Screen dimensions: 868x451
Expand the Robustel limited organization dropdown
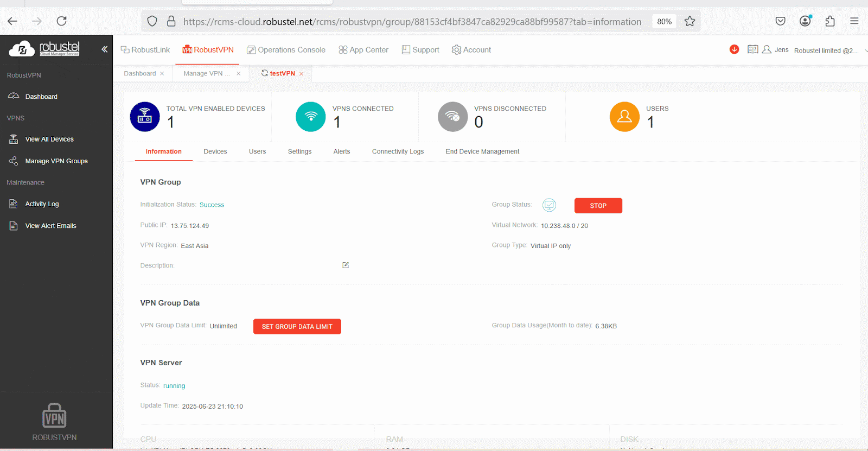coord(830,50)
